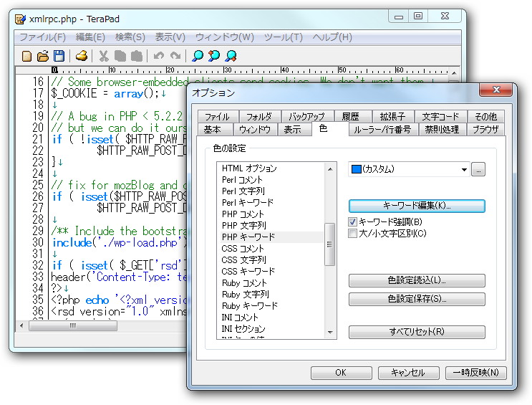The width and height of the screenshot is (532, 405).
Task: Switch to the ファイル options tab
Action: (218, 117)
